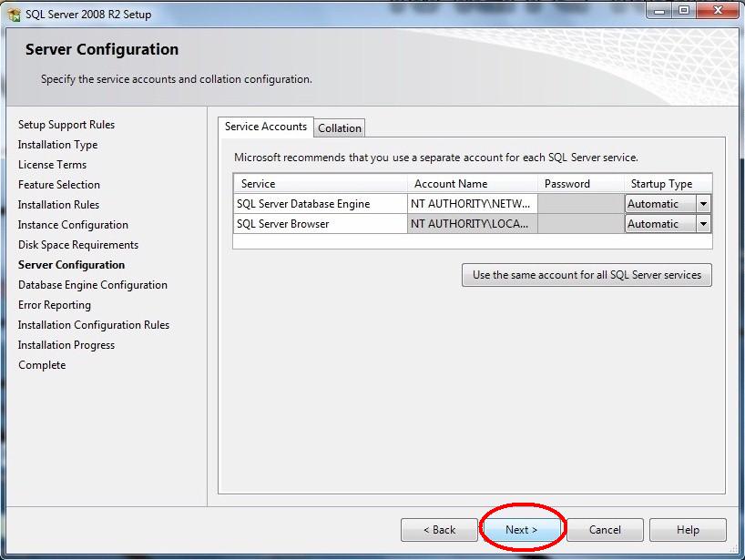Select Database Engine Configuration step
Viewport: 745px width, 560px height.
click(93, 284)
